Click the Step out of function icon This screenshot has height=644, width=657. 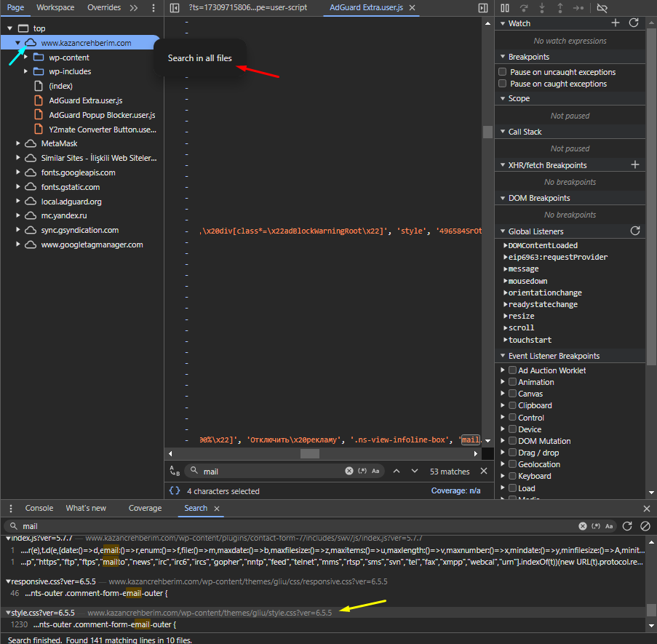coord(560,8)
